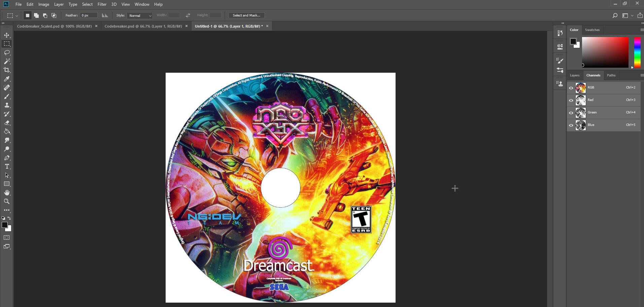Select the Hand tool
The height and width of the screenshot is (307, 644).
pyautogui.click(x=7, y=193)
